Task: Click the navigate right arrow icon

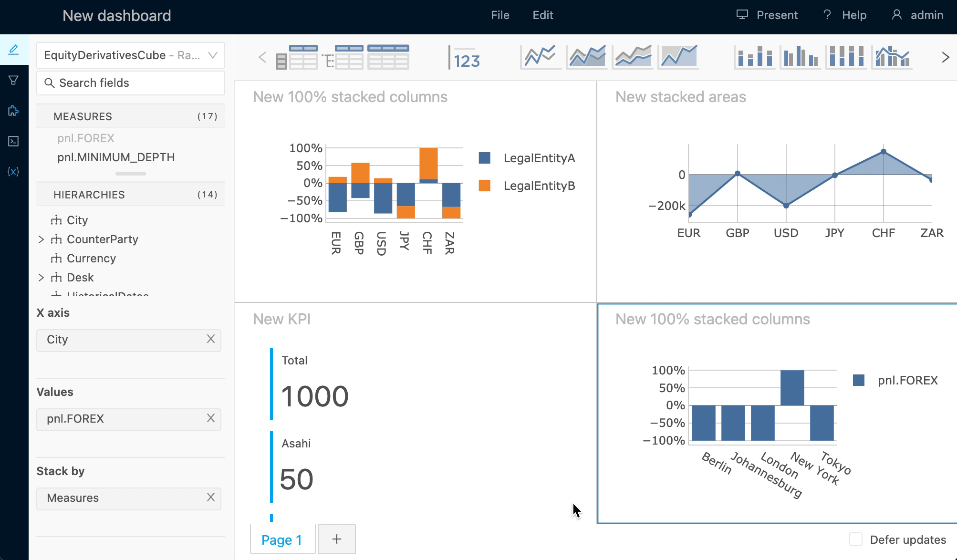Action: 946,57
